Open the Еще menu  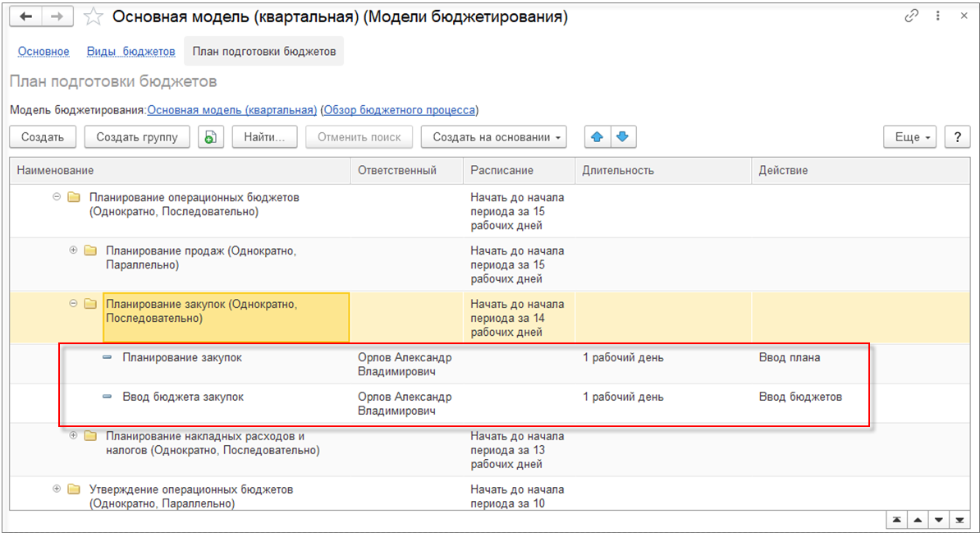pos(911,137)
